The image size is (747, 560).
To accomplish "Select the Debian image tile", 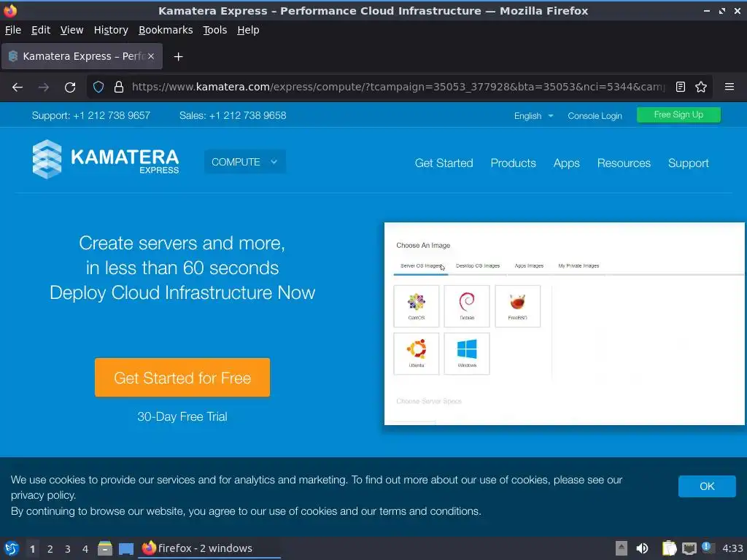I will (466, 306).
